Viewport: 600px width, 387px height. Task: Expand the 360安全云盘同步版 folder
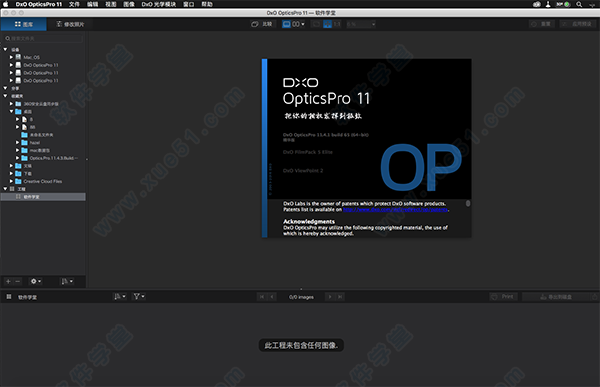click(x=11, y=104)
